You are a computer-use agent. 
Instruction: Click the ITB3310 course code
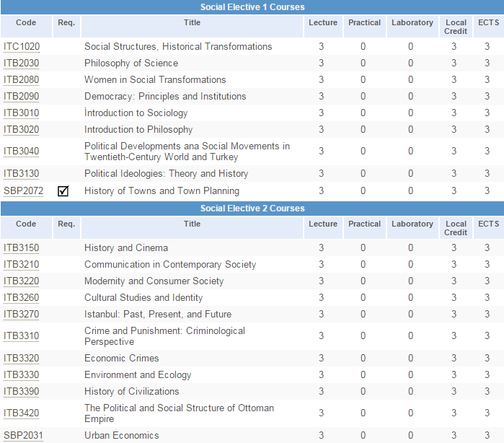click(22, 336)
